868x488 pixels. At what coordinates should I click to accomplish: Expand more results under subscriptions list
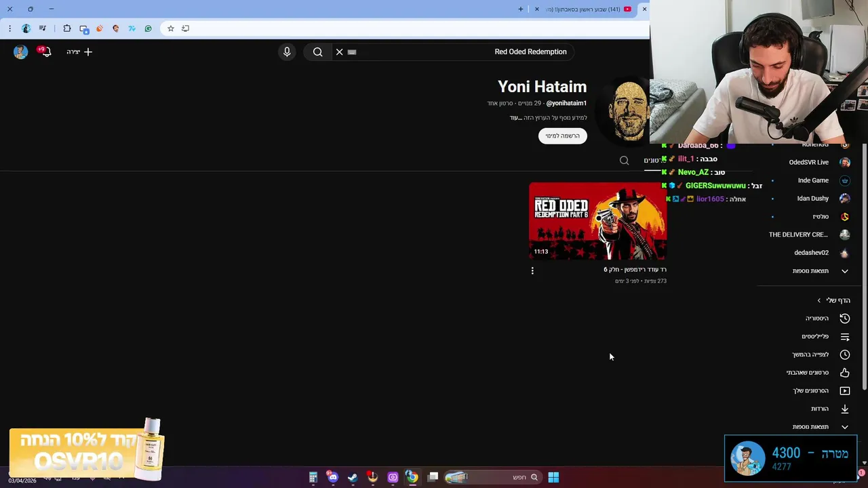[x=821, y=271]
